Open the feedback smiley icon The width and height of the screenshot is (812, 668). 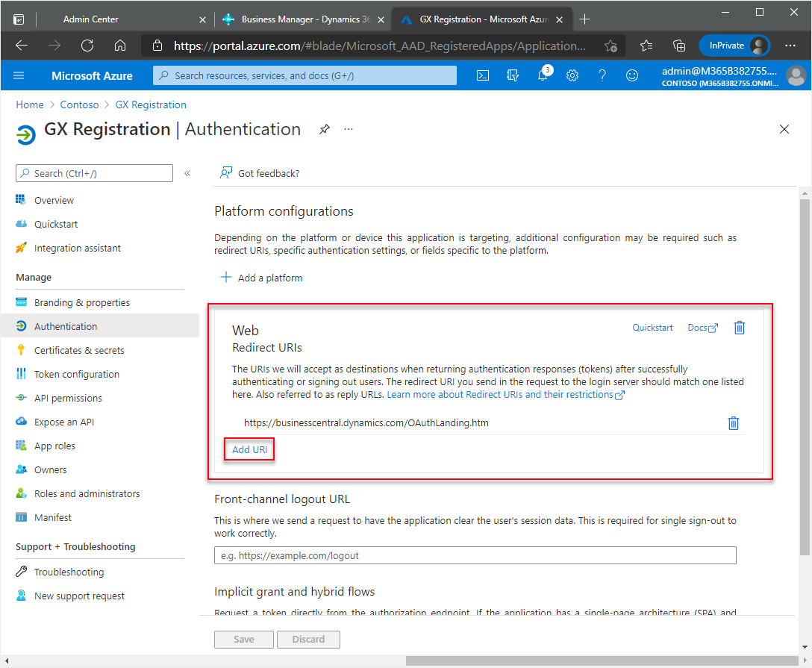(632, 75)
